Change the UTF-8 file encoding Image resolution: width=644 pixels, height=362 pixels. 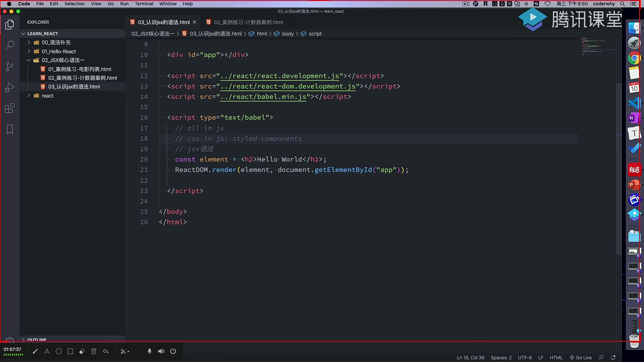pos(525,358)
